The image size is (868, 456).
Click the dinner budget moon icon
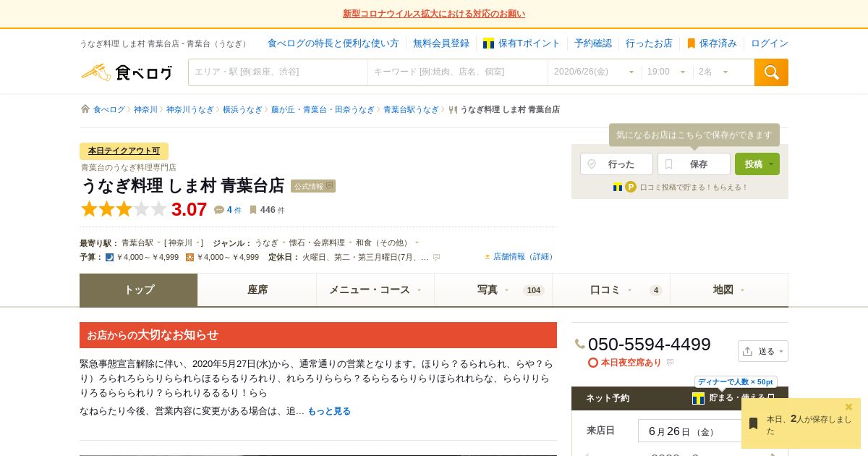[110, 257]
